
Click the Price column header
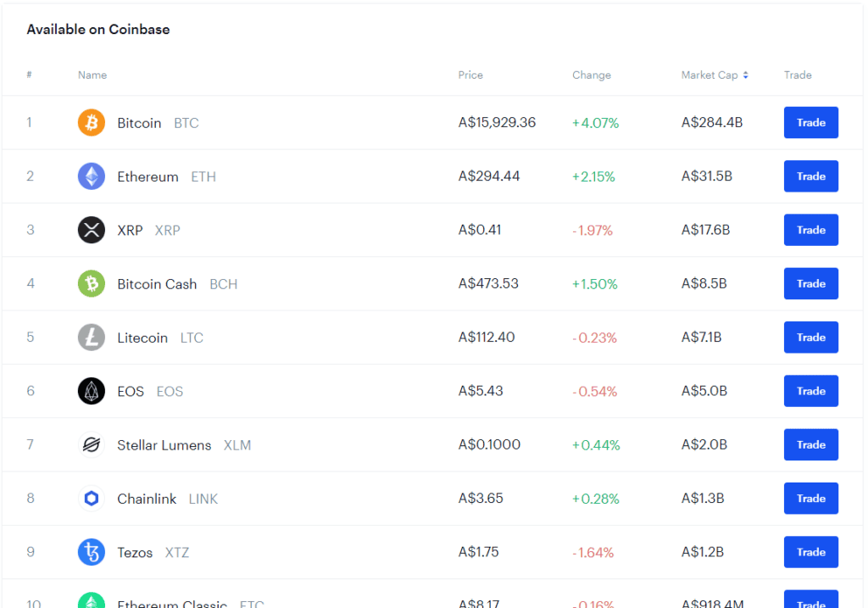pos(470,75)
